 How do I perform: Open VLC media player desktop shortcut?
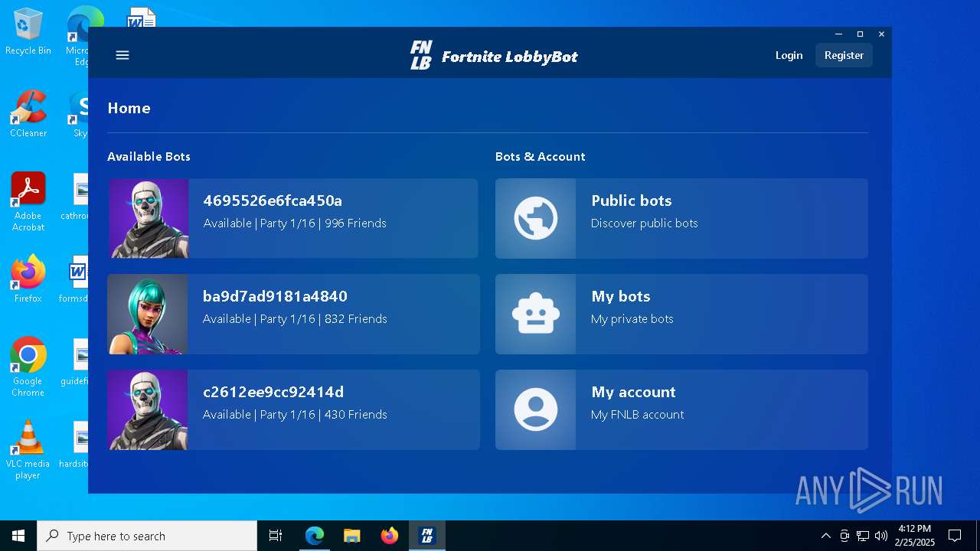[28, 450]
